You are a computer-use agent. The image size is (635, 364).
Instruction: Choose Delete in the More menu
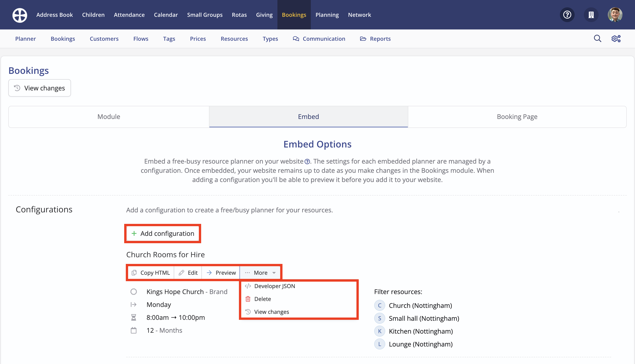click(x=262, y=299)
